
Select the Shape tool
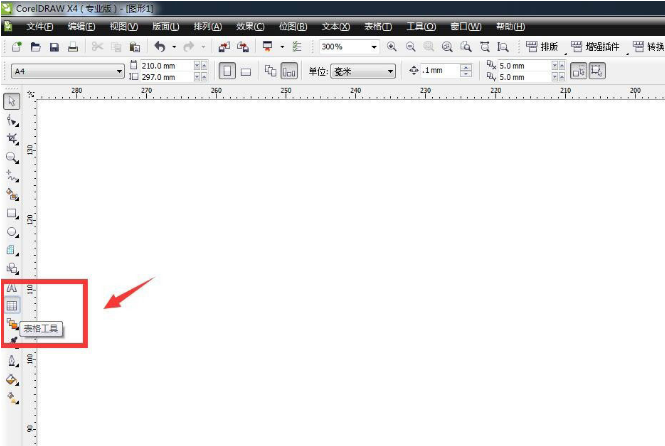(x=12, y=121)
